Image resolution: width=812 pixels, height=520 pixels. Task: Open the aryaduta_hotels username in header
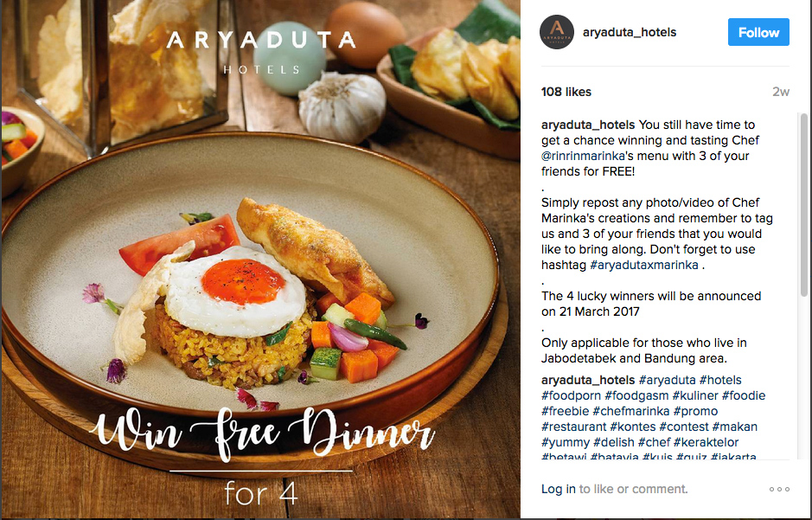point(630,32)
